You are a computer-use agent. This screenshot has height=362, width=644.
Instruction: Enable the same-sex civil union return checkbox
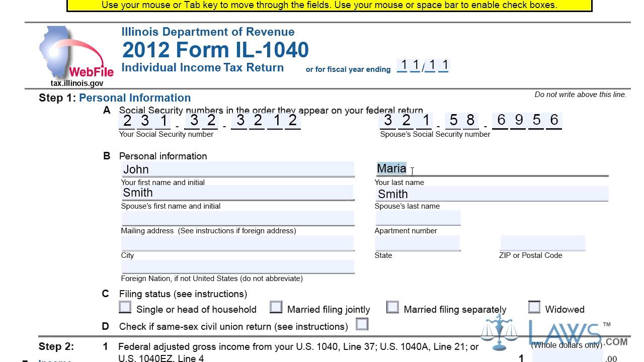point(362,324)
